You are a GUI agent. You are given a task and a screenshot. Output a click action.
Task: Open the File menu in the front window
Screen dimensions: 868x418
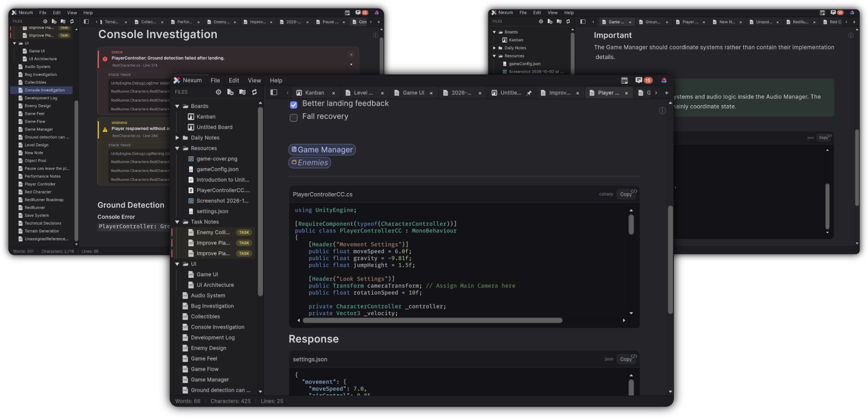[215, 80]
